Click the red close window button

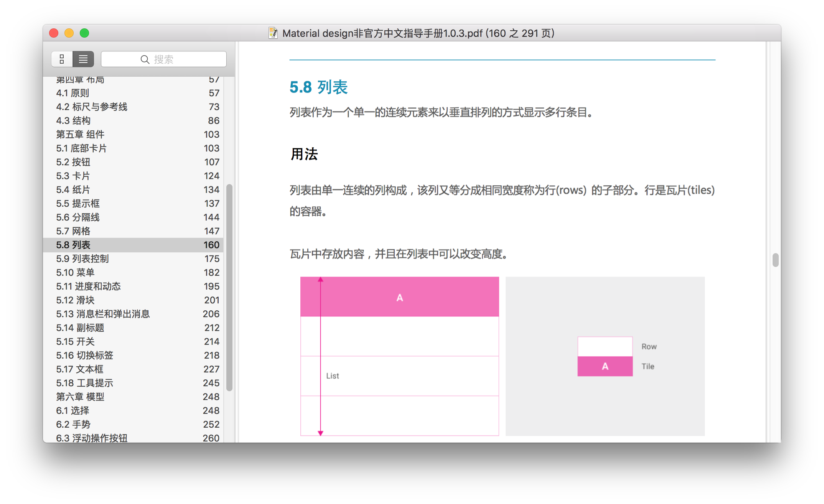pos(54,33)
